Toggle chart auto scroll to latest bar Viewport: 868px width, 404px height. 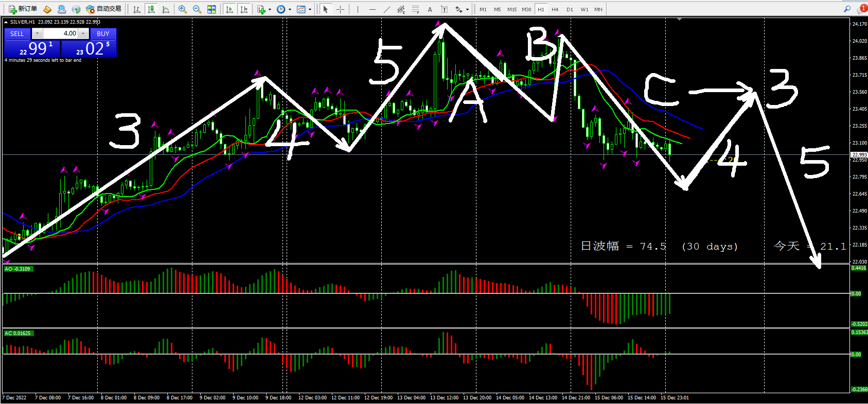point(229,9)
